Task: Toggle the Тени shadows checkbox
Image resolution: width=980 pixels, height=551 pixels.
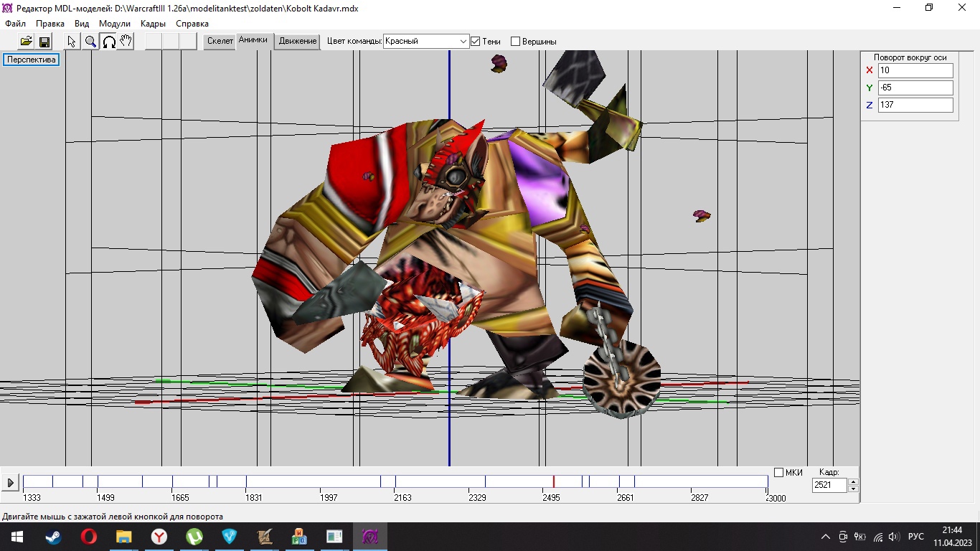Action: (x=475, y=42)
